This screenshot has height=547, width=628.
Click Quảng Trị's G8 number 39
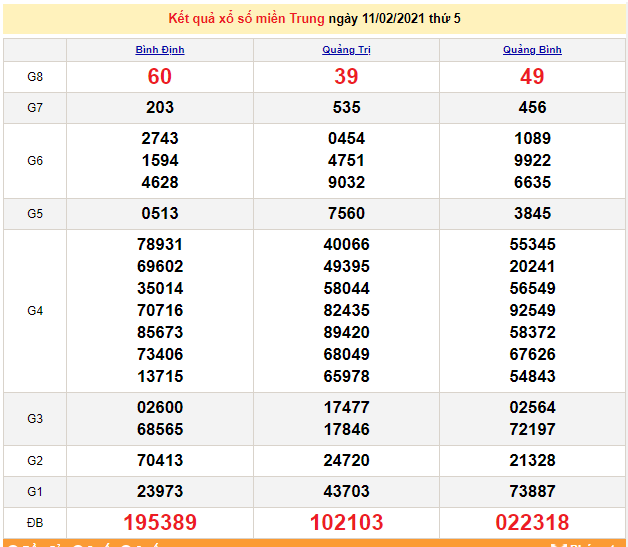(x=346, y=77)
